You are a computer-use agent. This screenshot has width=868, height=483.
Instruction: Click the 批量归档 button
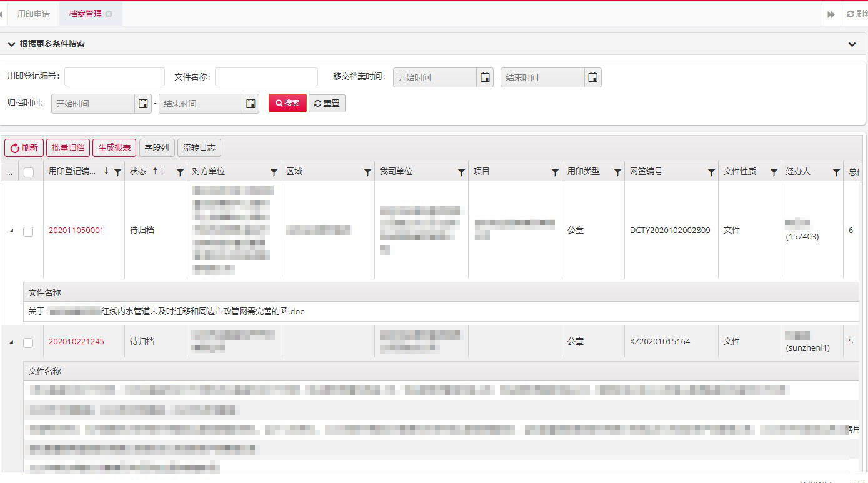click(x=68, y=148)
